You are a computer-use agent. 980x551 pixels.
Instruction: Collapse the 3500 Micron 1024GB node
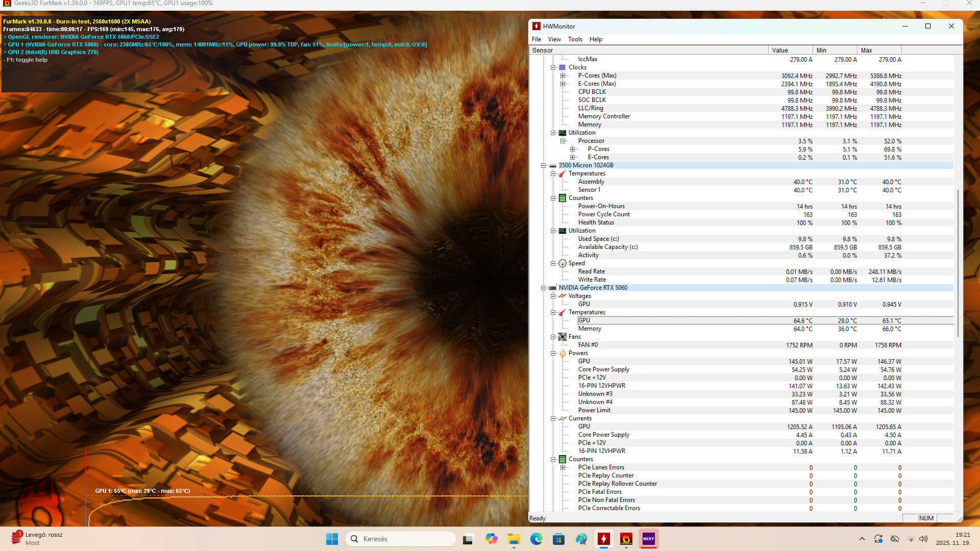544,165
